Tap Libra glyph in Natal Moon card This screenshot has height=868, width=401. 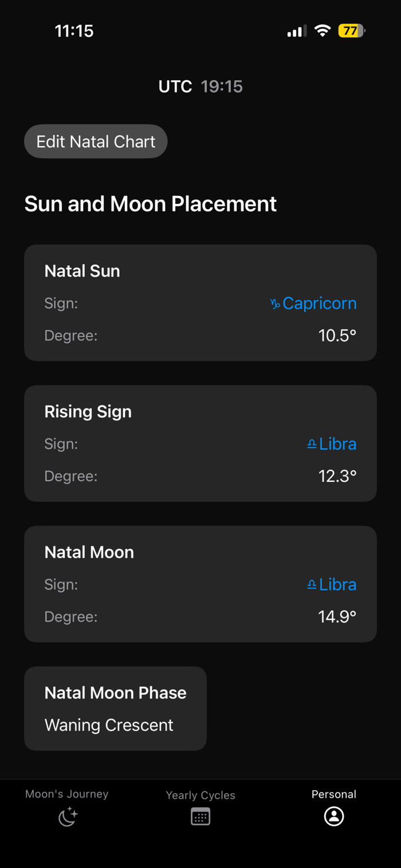pos(312,585)
